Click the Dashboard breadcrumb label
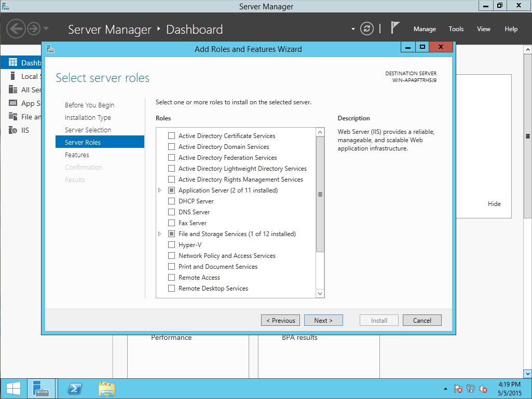 (x=195, y=30)
